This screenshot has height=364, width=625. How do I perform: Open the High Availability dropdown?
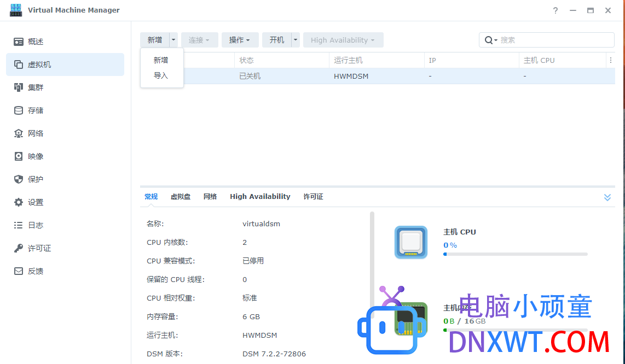(x=343, y=39)
